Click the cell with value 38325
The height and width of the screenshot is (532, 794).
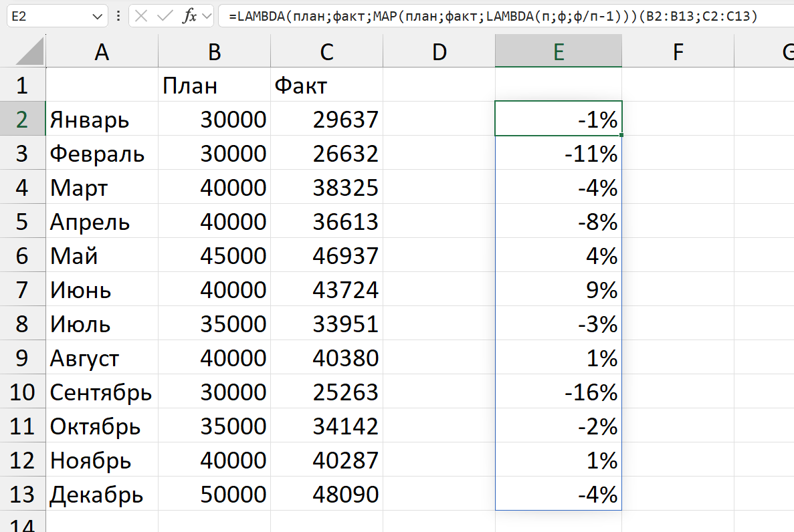[x=326, y=186]
